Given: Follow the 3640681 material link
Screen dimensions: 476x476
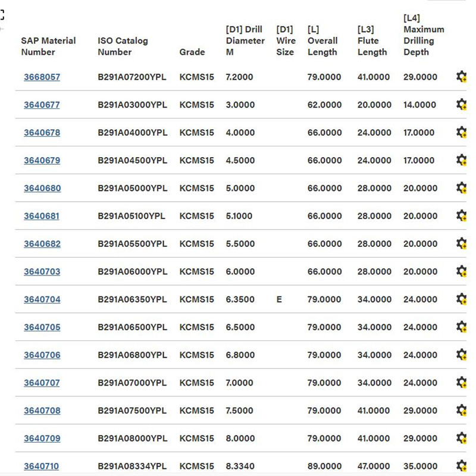Looking at the screenshot, I should [42, 217].
